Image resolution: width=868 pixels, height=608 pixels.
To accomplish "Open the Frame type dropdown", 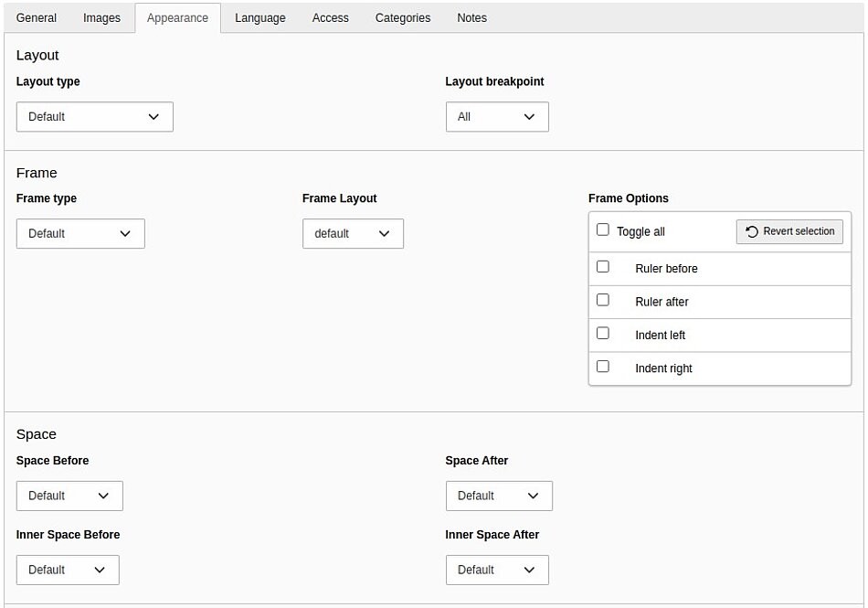I will (80, 234).
